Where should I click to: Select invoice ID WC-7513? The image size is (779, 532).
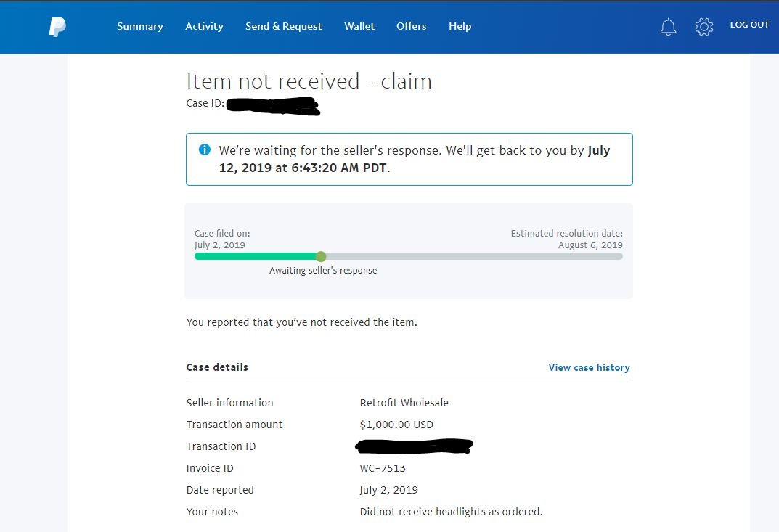383,468
